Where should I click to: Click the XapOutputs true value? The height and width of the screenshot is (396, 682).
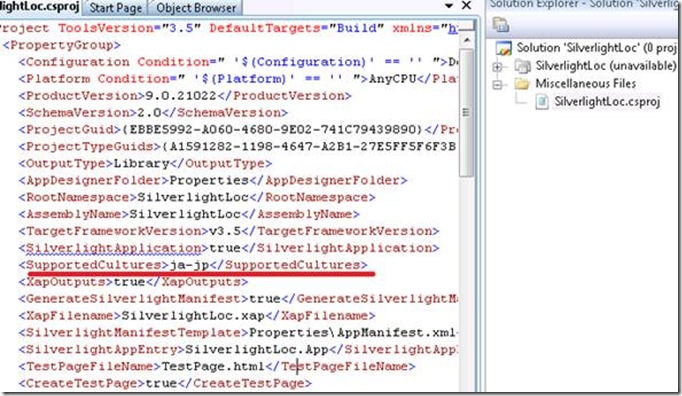129,282
